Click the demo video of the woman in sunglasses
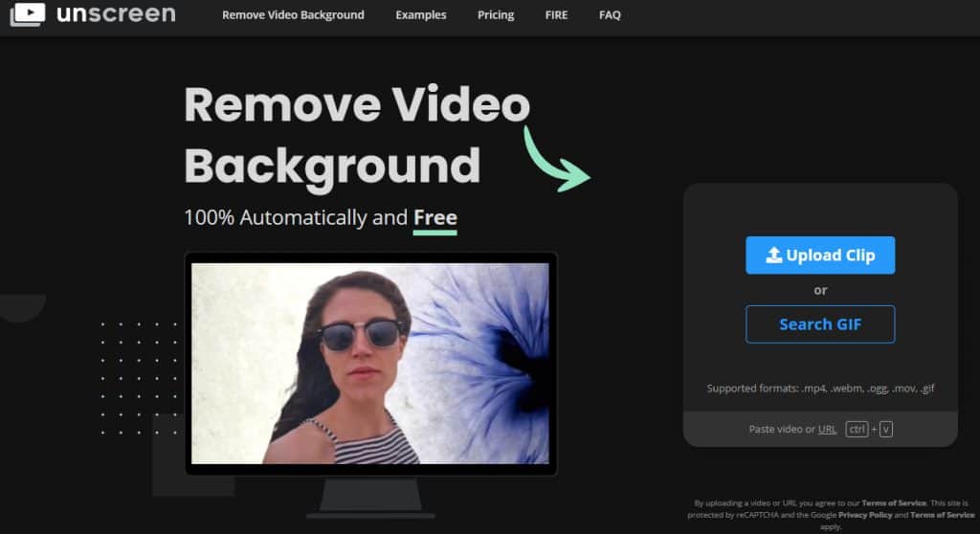 click(370, 364)
